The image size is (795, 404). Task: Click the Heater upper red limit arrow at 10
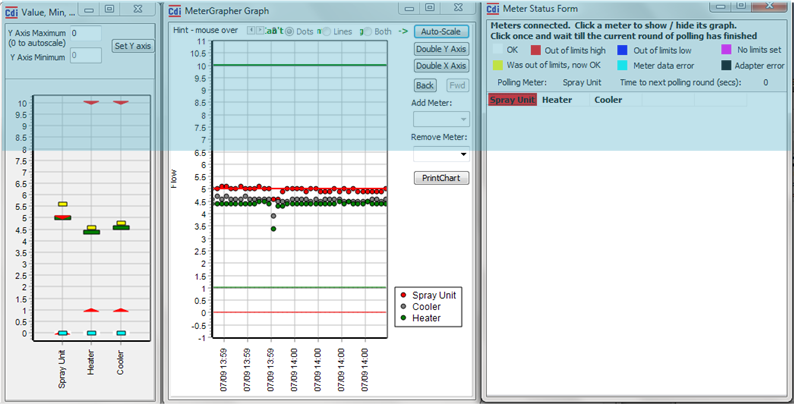(x=91, y=102)
